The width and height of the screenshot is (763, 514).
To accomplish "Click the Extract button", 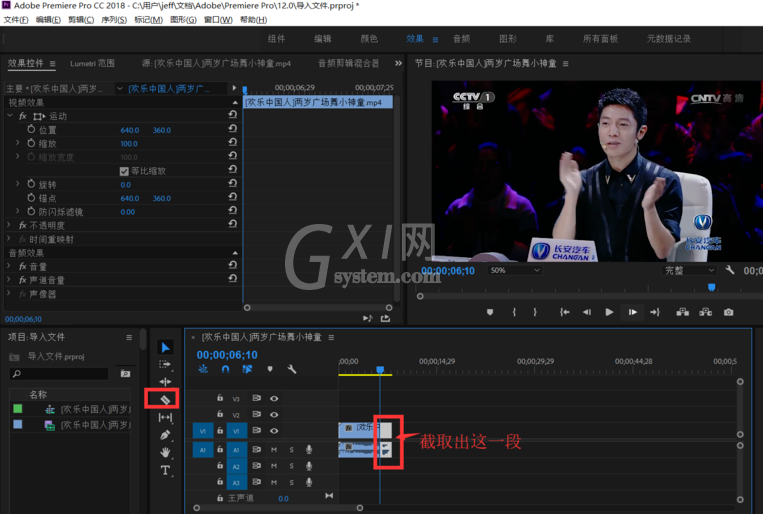I will pos(706,312).
